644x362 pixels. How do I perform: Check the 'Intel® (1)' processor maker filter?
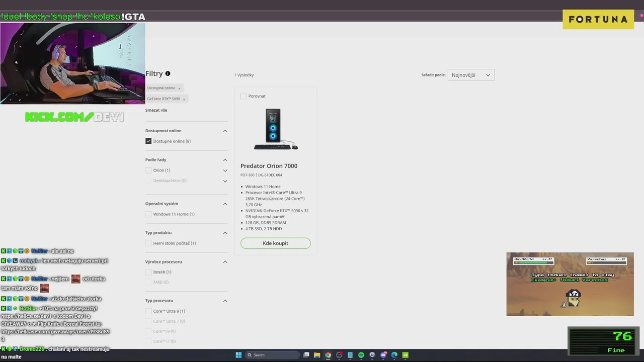[x=148, y=272]
